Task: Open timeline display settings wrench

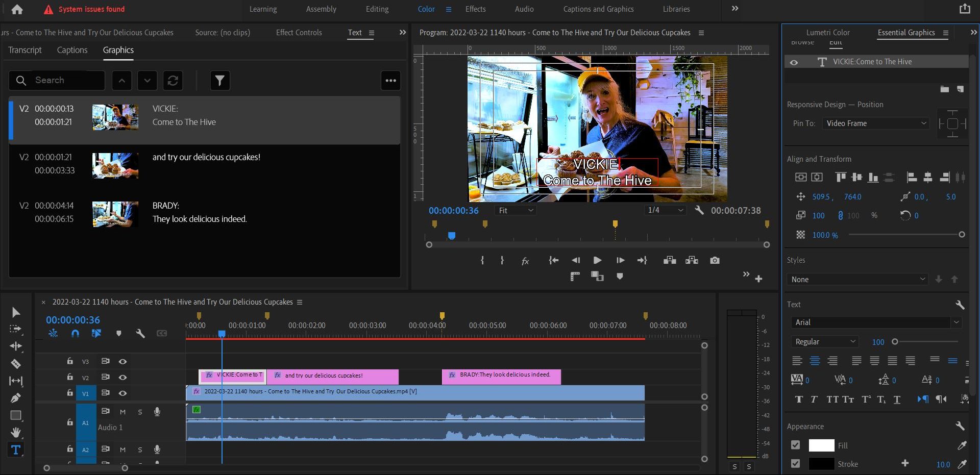Action: pyautogui.click(x=140, y=333)
